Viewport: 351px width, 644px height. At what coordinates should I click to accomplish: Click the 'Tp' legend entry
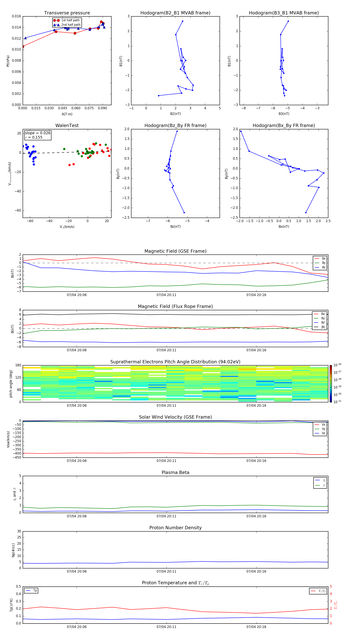tap(31, 591)
